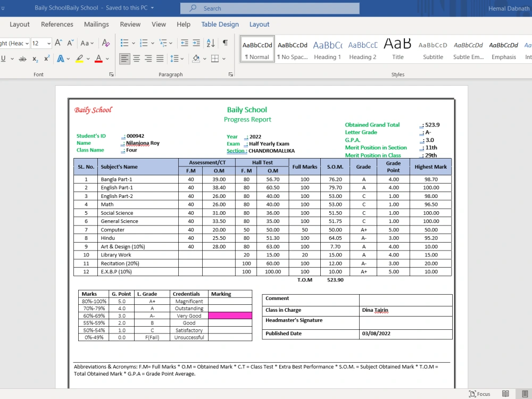Open Paragraph settings dialog launcher
This screenshot has width=532, height=399.
coord(231,74)
